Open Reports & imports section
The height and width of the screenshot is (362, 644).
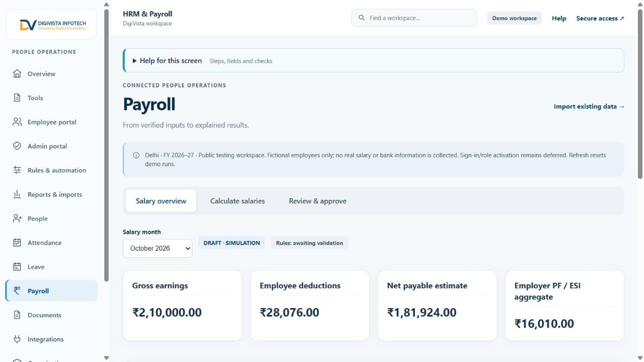(51, 194)
